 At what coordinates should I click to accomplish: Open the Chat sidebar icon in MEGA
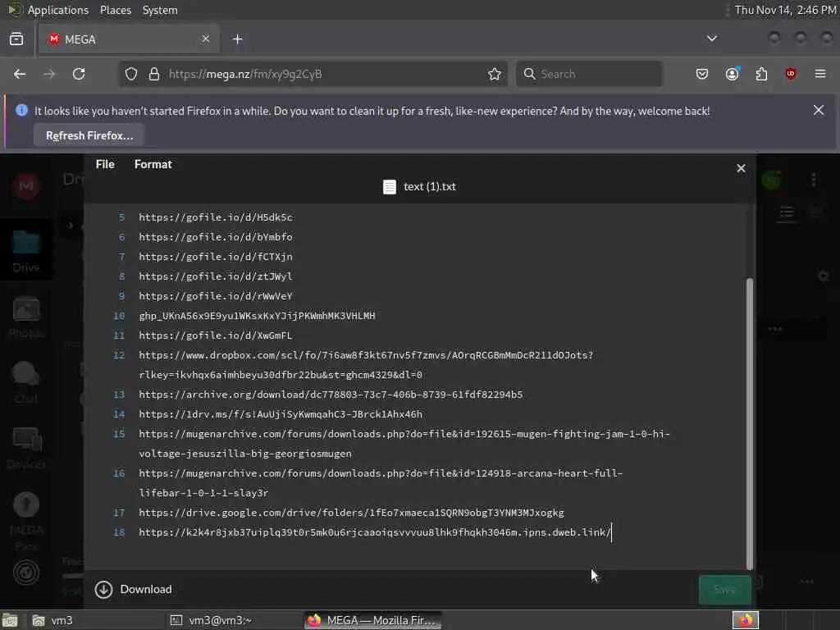(25, 382)
